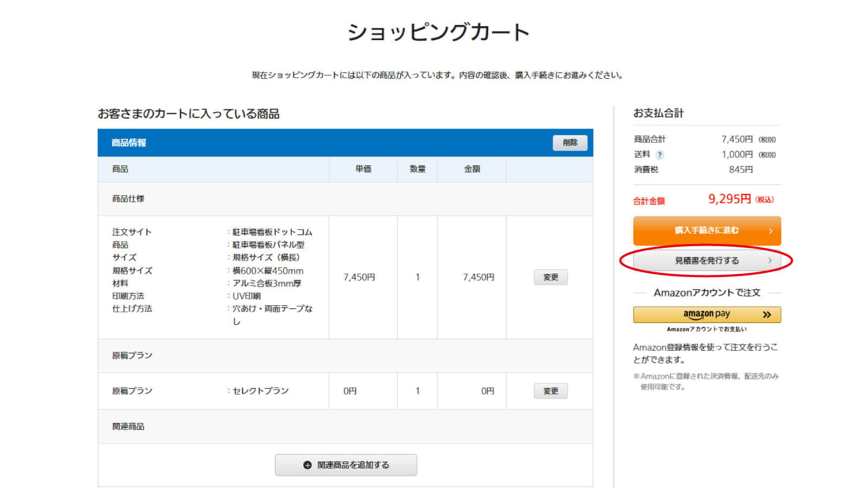Click 消費税 845円 value

[741, 170]
